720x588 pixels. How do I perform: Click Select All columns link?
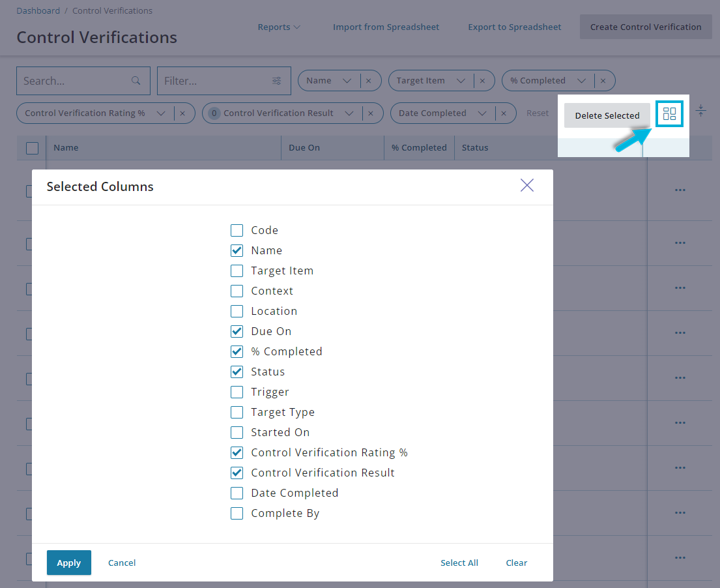459,563
